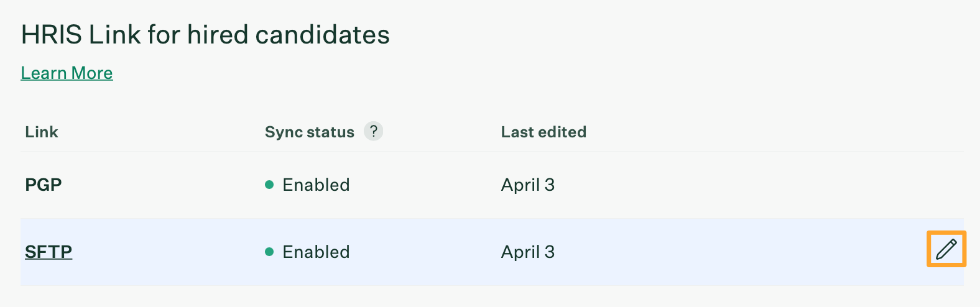Open the Learn More link
Screen dimensions: 980x307
pyautogui.click(x=67, y=73)
